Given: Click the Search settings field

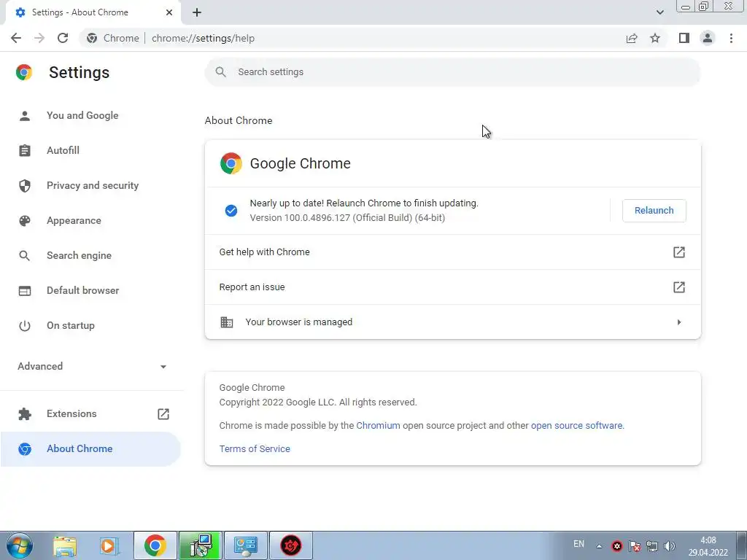Looking at the screenshot, I should click(452, 72).
